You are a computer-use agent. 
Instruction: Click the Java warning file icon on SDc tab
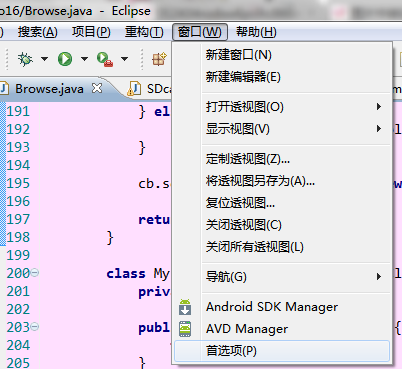click(134, 89)
